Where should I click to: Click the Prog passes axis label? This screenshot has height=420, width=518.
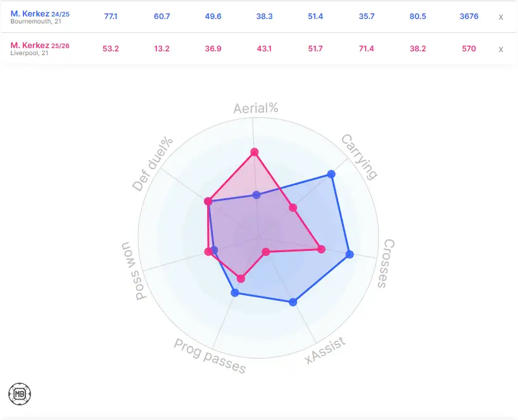[210, 357]
